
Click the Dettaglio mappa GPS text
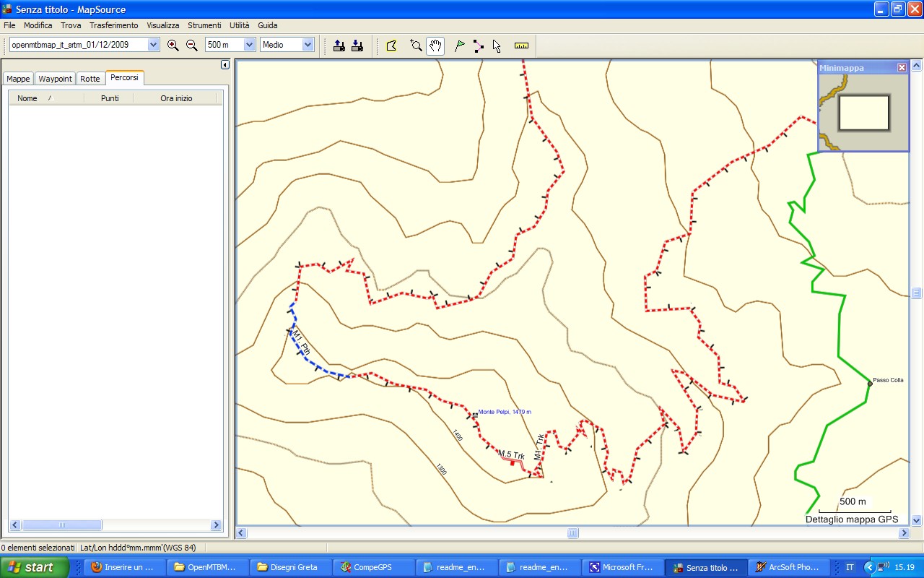pos(852,519)
